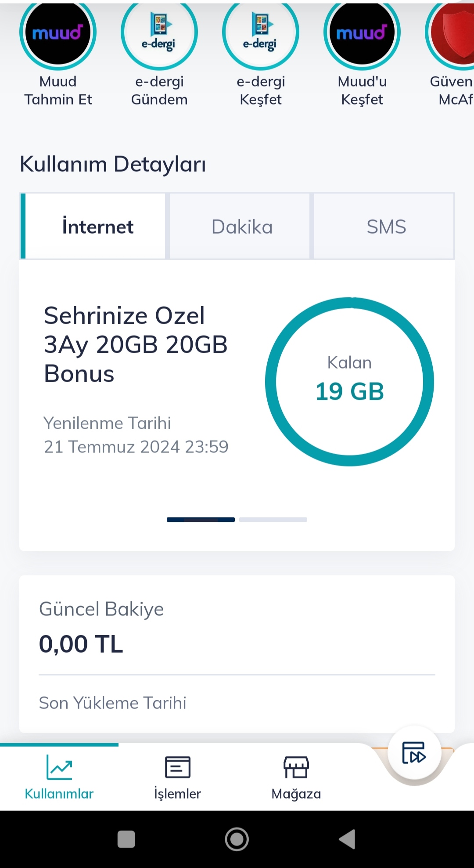Open the e-dergi Keşfet story
Viewport: 474px width, 868px height.
(x=261, y=33)
